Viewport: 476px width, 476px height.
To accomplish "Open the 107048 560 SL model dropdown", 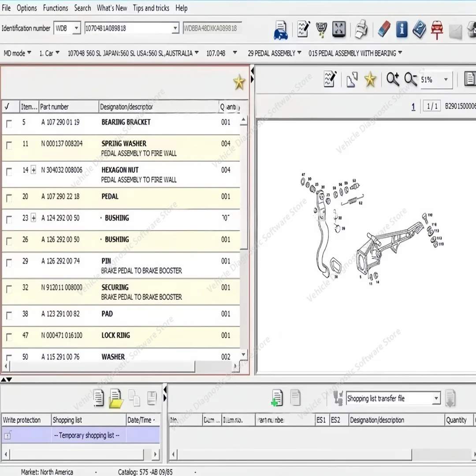I will point(133,53).
